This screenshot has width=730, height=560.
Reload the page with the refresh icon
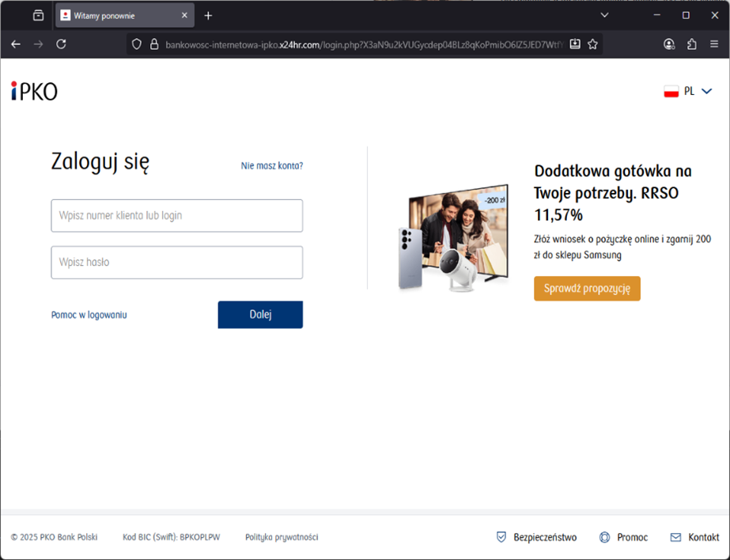(61, 44)
